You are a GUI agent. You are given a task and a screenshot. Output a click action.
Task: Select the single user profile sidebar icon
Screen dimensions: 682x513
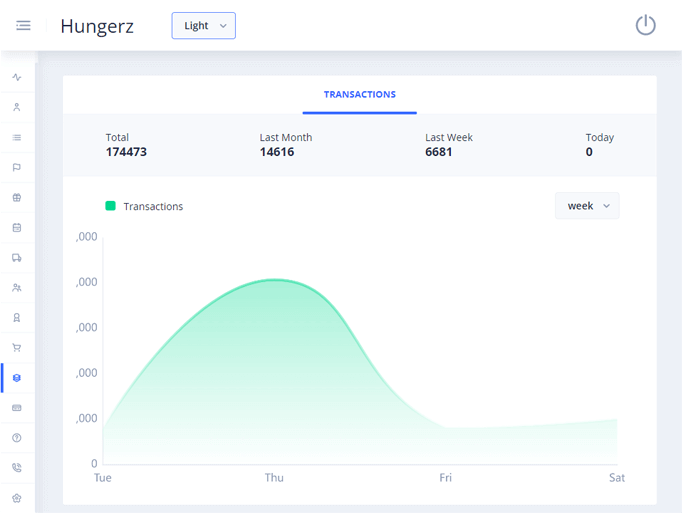[x=17, y=107]
